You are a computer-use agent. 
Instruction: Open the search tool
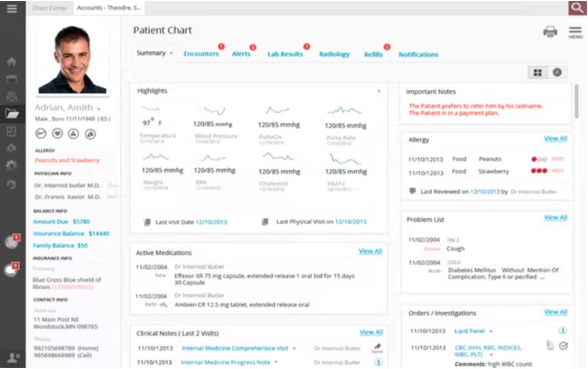pos(579,9)
